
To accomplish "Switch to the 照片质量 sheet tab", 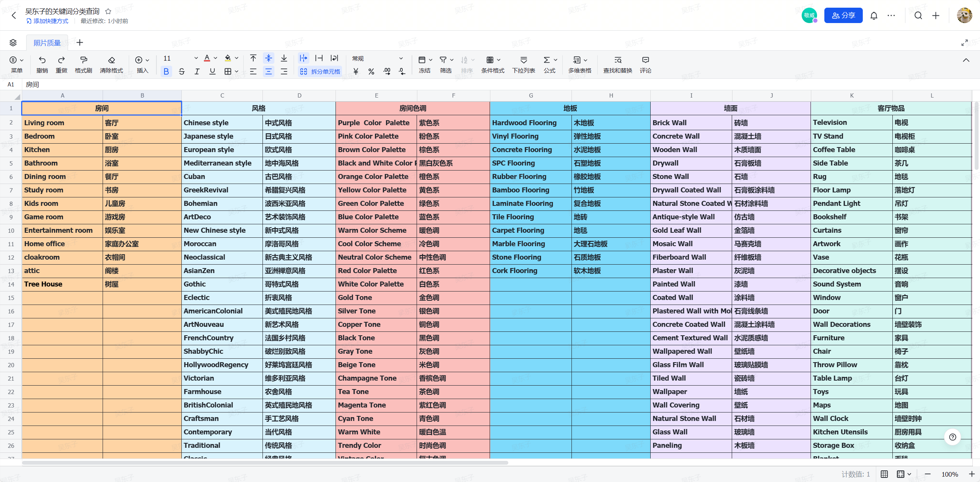I will click(x=47, y=43).
